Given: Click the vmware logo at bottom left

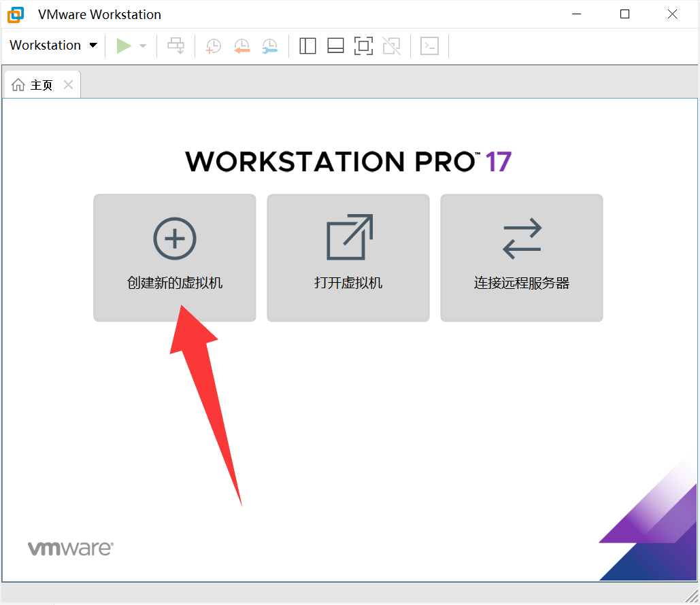Looking at the screenshot, I should click(x=70, y=548).
